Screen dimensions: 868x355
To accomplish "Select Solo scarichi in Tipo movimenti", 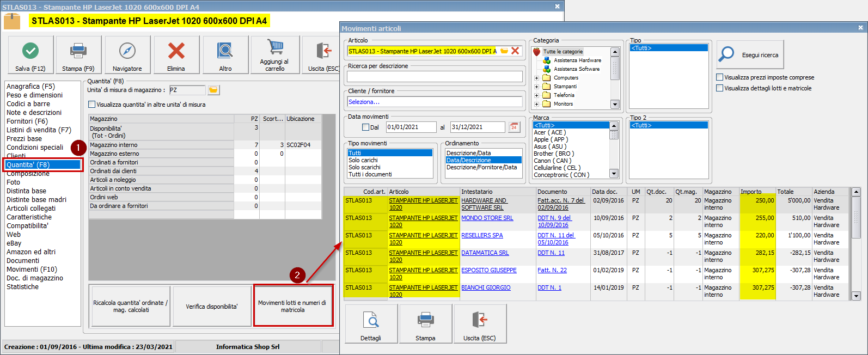I will pos(390,168).
